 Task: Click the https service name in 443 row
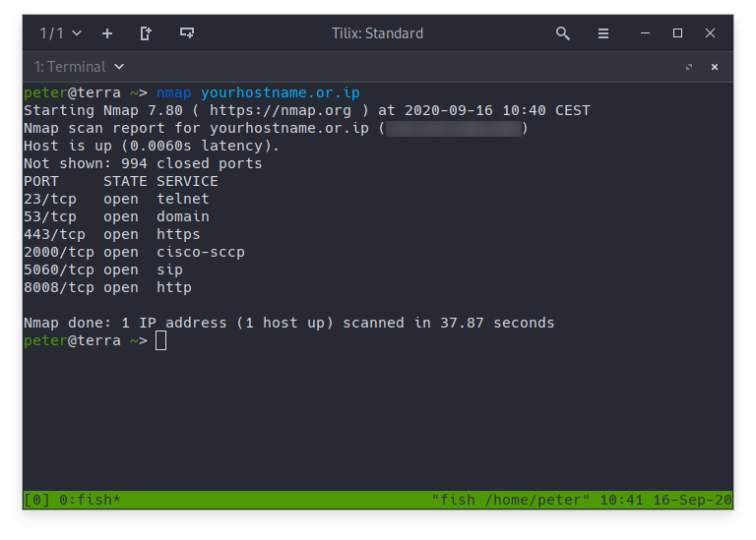(178, 235)
